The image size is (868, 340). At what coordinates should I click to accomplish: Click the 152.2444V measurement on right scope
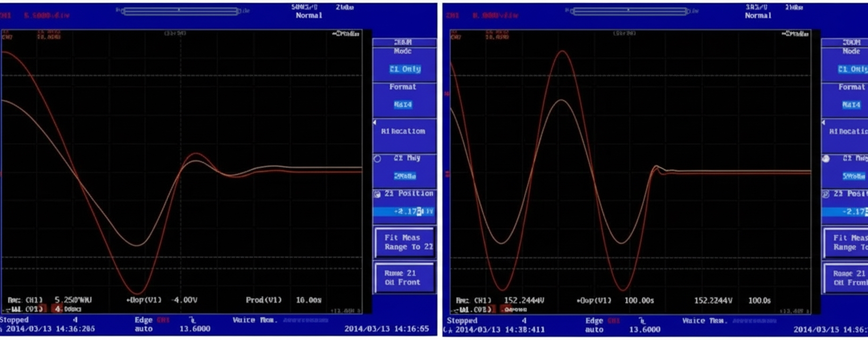click(524, 301)
